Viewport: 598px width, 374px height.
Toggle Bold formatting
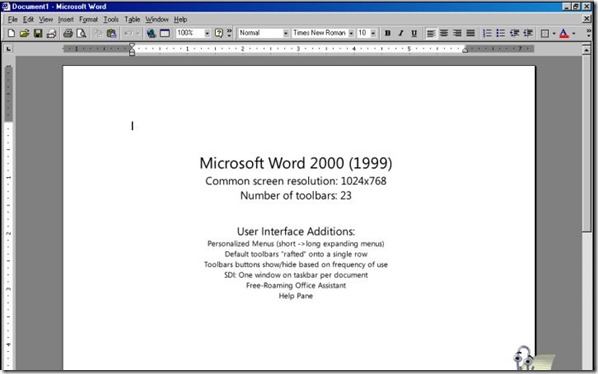(x=387, y=33)
